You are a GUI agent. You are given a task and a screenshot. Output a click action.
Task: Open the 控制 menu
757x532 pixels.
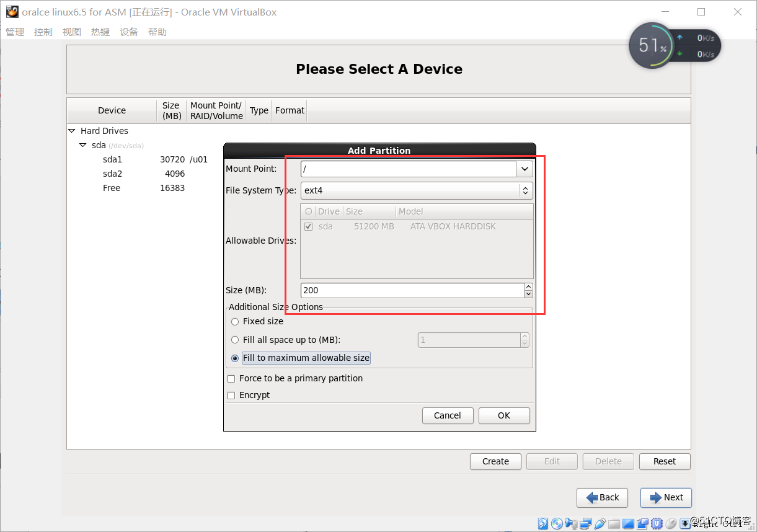point(43,32)
